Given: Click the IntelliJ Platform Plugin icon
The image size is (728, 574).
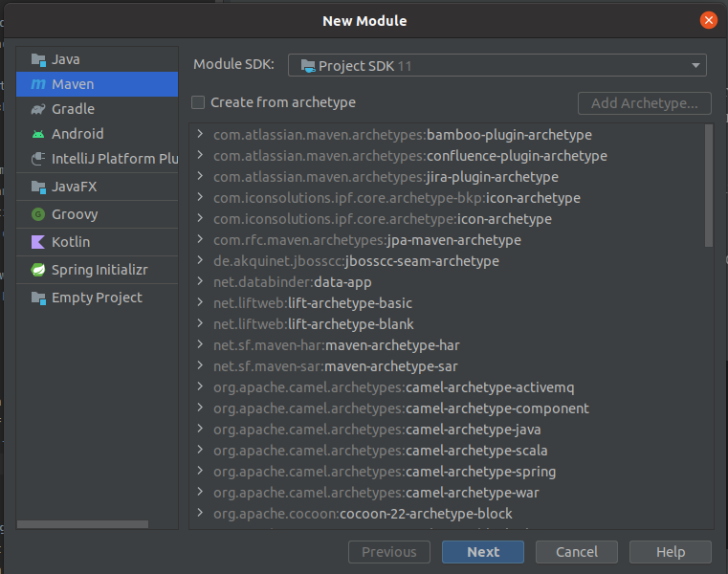Looking at the screenshot, I should click(37, 159).
